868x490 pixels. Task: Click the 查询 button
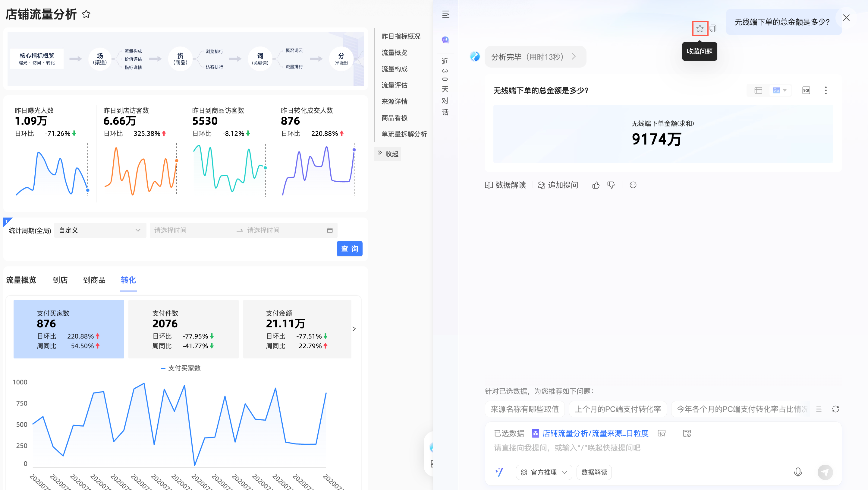[x=349, y=249]
